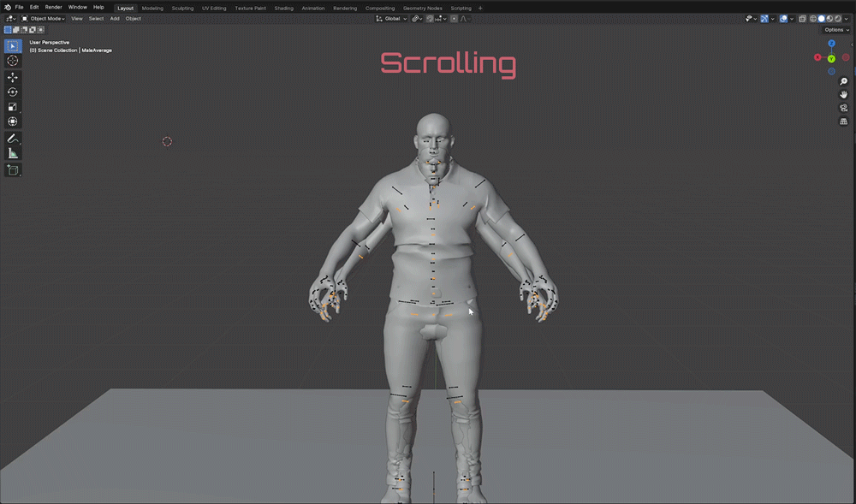Toggle X-ray display in header

[802, 18]
